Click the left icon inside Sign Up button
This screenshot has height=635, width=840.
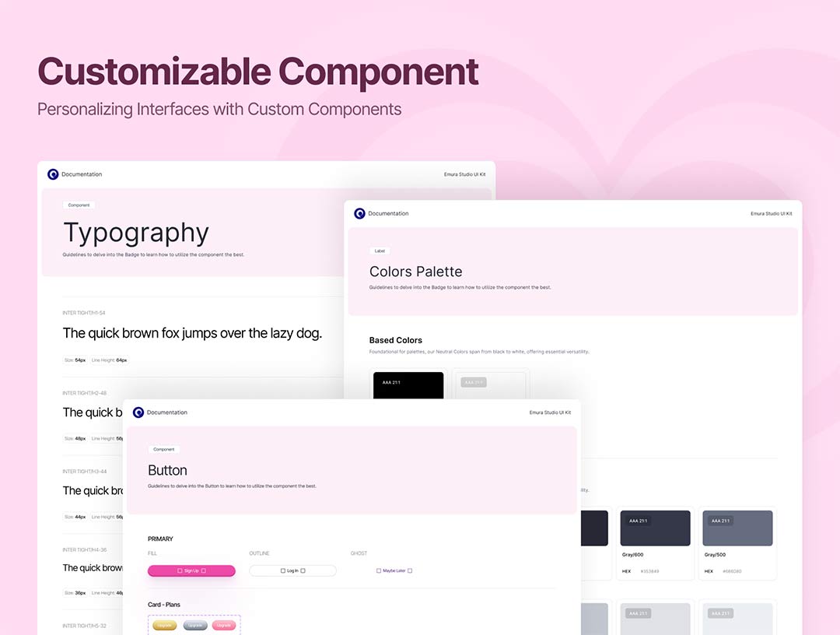[x=180, y=570]
